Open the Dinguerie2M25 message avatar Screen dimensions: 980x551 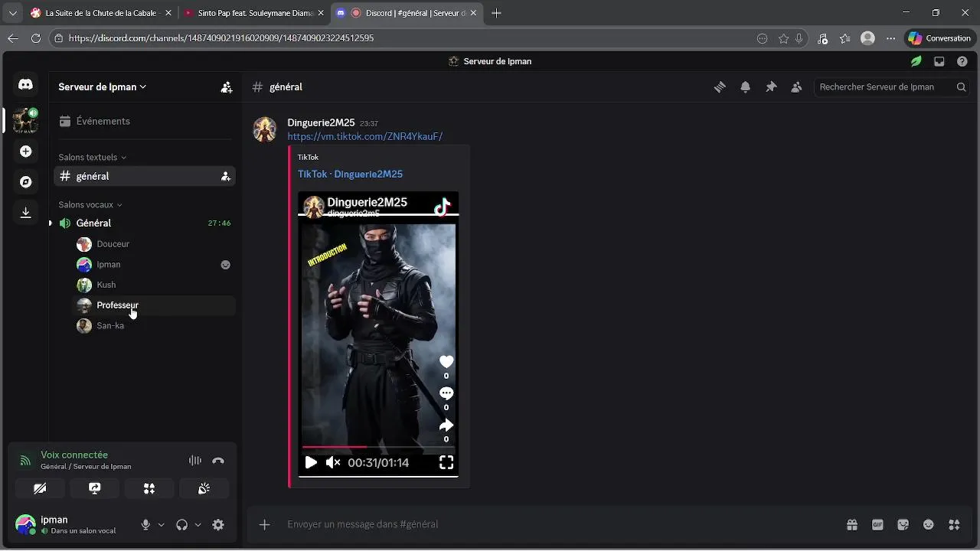click(265, 129)
